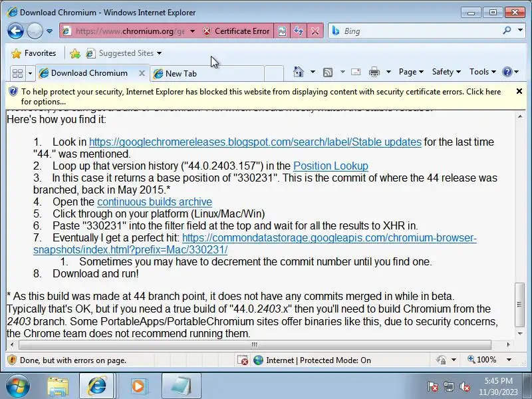This screenshot has height=399, width=532.
Task: Click the RSS feeds icon
Action: pos(328,72)
